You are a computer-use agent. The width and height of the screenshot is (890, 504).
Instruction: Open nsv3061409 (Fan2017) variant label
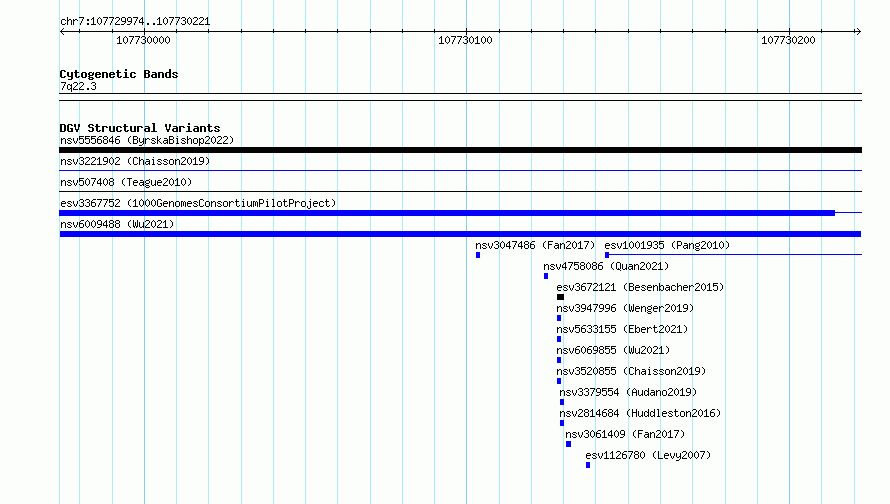tap(625, 434)
